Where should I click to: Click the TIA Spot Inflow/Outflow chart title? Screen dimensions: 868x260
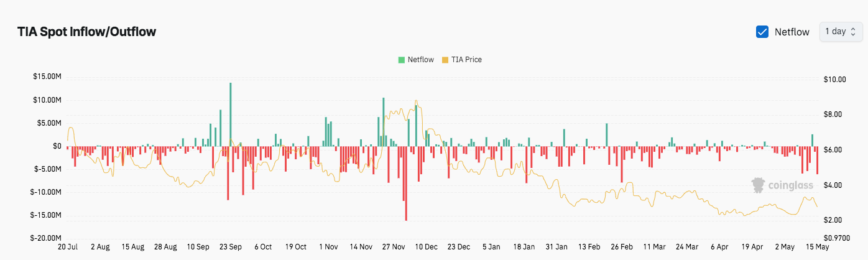[x=86, y=32]
